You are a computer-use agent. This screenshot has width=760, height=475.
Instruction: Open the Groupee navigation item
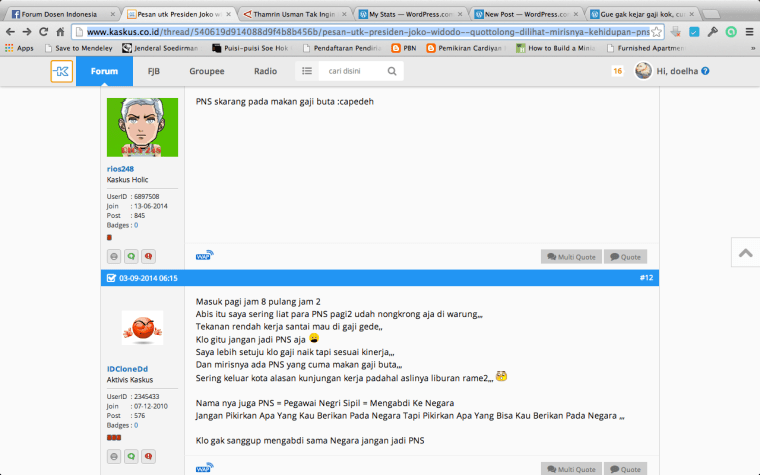(x=207, y=71)
